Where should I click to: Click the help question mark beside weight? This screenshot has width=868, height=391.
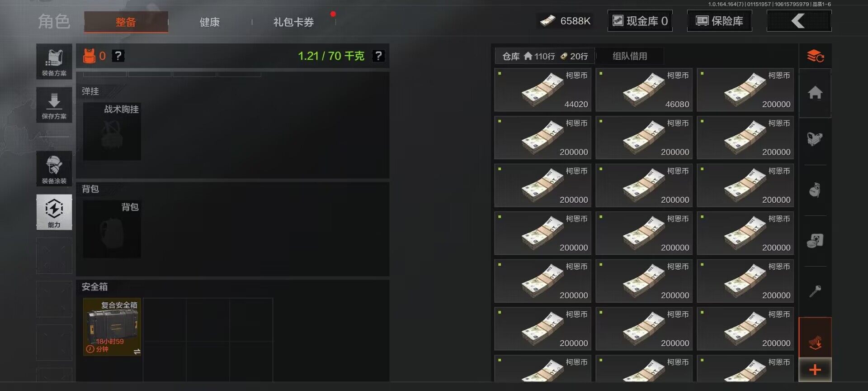pyautogui.click(x=378, y=56)
